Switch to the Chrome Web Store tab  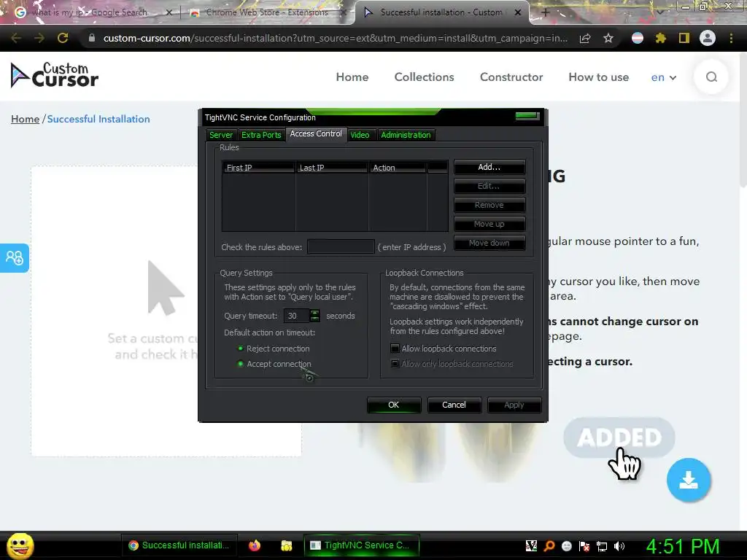pyautogui.click(x=266, y=12)
